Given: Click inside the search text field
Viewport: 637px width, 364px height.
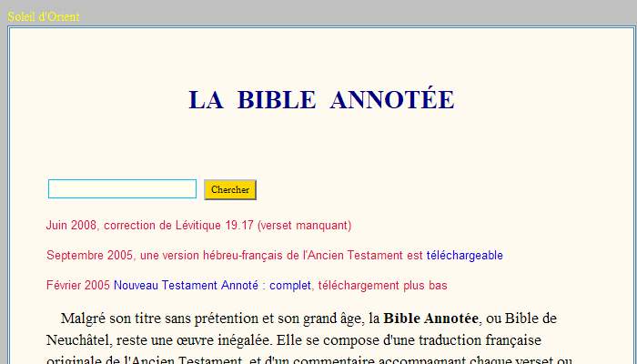Looking at the screenshot, I should click(122, 189).
